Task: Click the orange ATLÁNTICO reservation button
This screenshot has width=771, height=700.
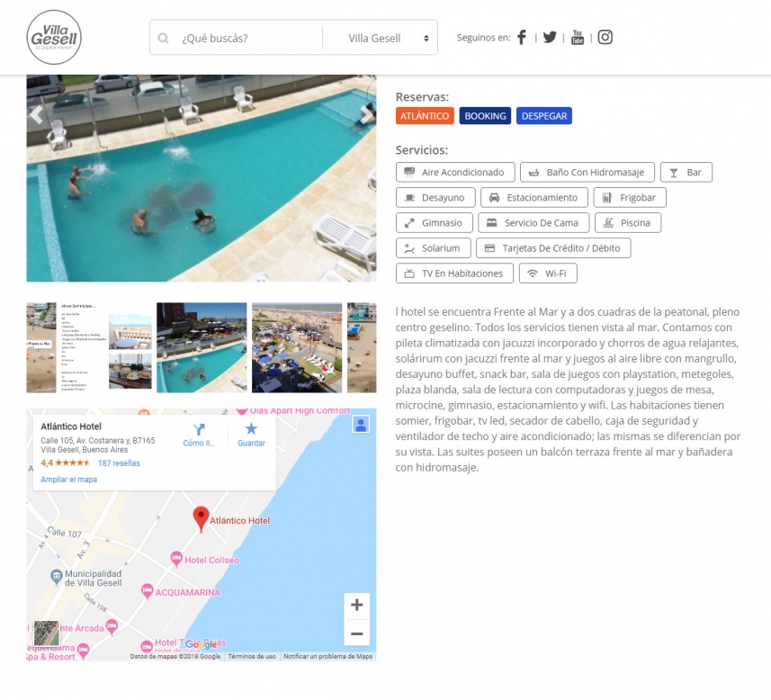Action: pyautogui.click(x=425, y=116)
